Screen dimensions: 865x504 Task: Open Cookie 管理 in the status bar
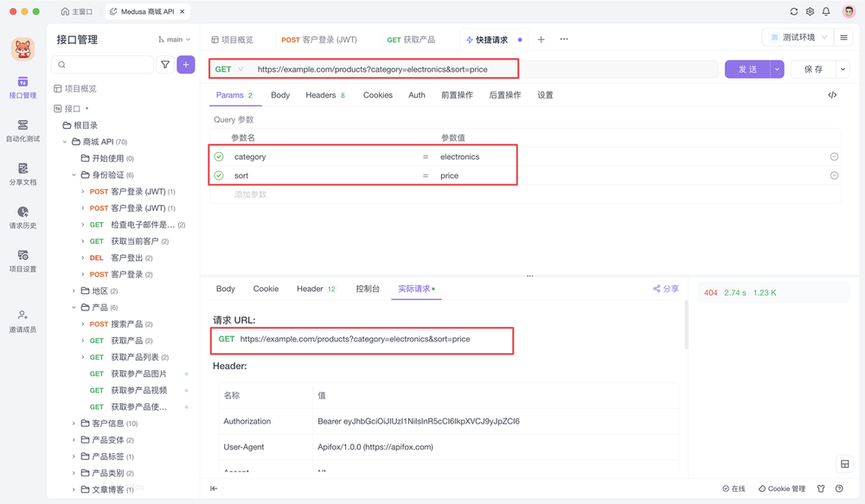[x=780, y=488]
